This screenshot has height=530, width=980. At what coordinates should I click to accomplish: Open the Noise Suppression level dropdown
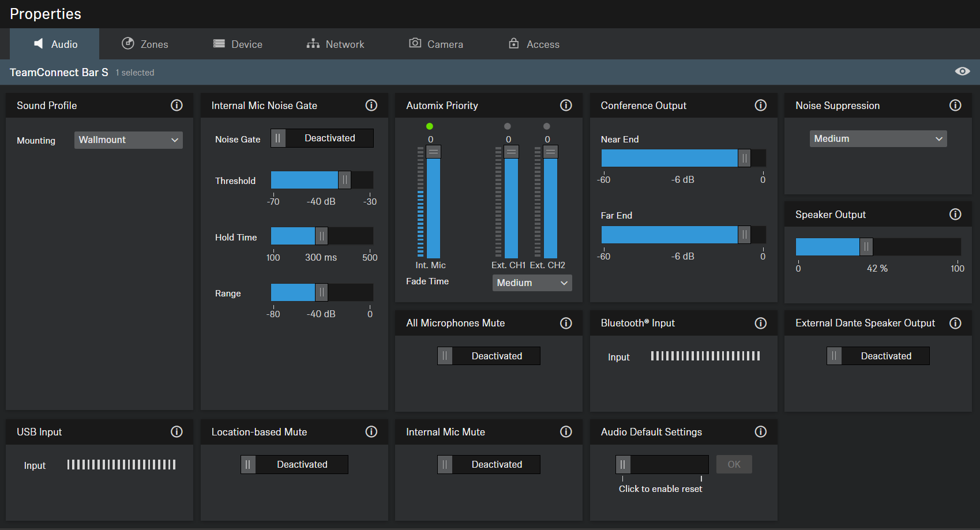point(878,139)
